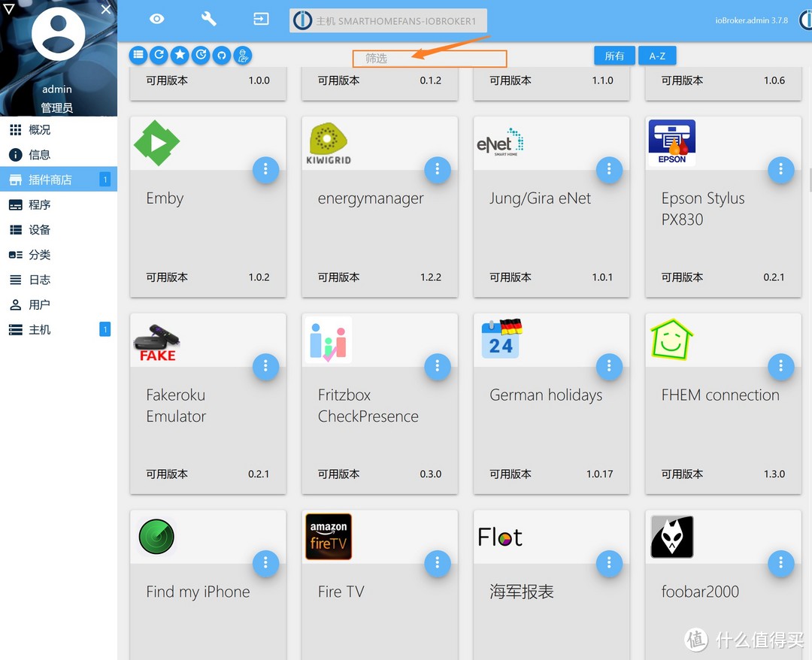Refresh the adapter list

(159, 55)
